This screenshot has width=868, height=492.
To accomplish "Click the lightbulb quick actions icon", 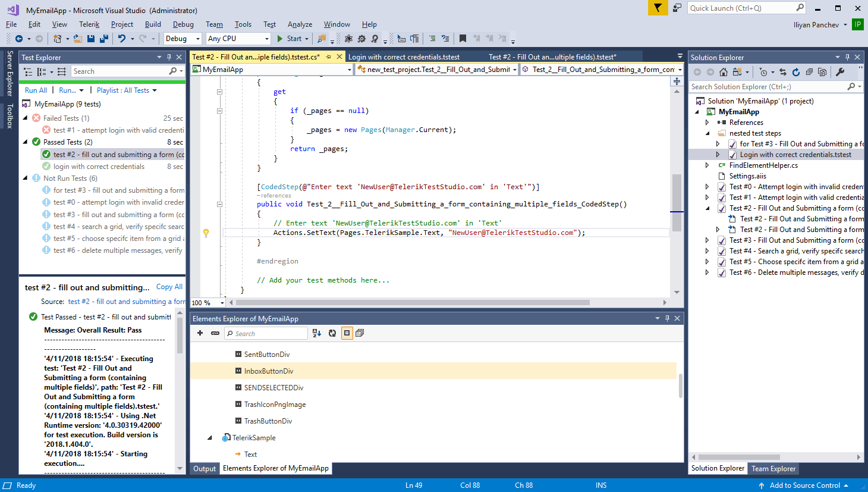I will 206,233.
